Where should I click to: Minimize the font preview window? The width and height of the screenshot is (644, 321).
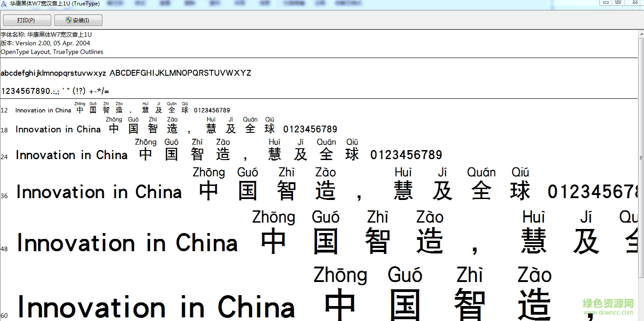(x=606, y=2)
